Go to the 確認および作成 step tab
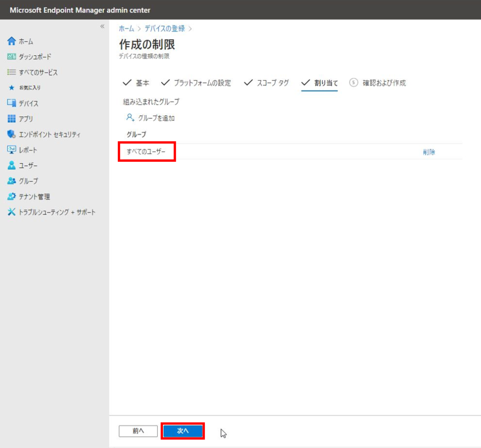The height and width of the screenshot is (448, 481). [378, 83]
